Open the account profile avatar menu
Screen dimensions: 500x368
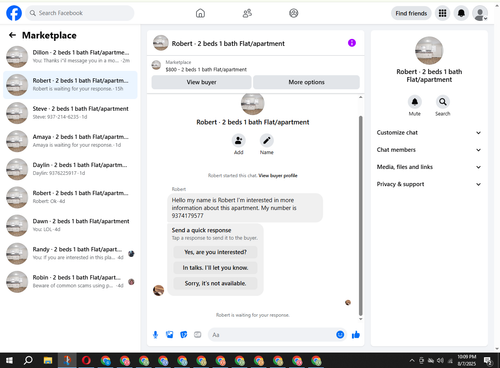point(480,13)
